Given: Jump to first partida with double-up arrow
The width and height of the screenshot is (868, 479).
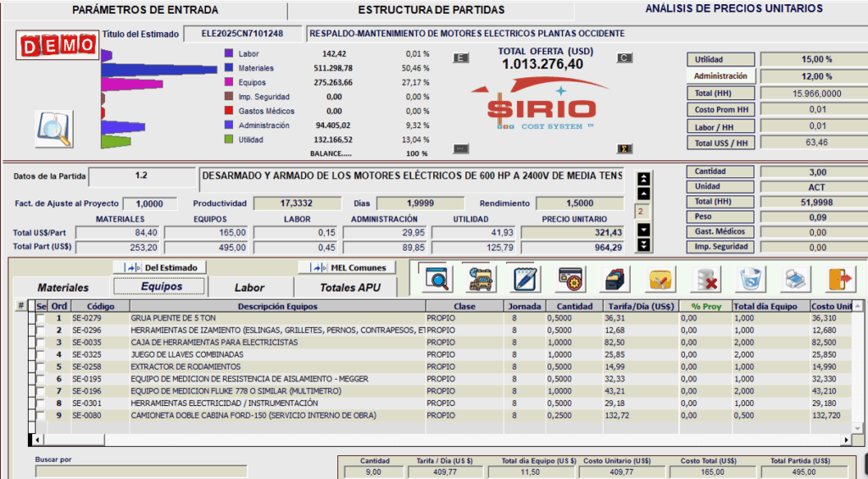Looking at the screenshot, I should pos(643,179).
